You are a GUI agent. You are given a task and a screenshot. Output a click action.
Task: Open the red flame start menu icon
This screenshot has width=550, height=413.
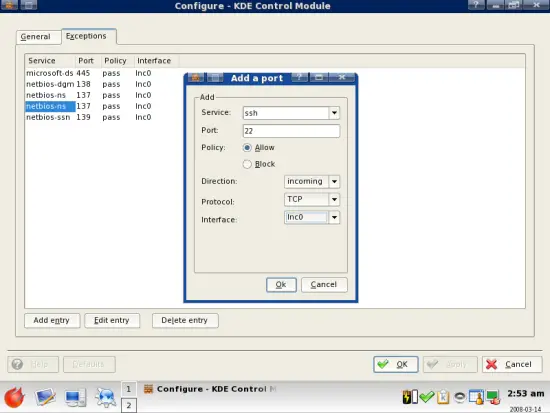pyautogui.click(x=14, y=398)
